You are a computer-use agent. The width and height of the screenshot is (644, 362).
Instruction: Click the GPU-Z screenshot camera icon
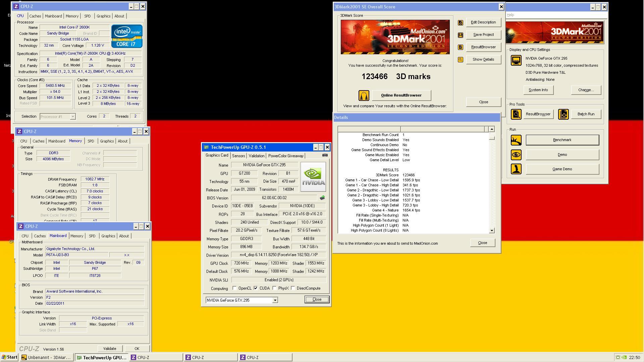(325, 155)
